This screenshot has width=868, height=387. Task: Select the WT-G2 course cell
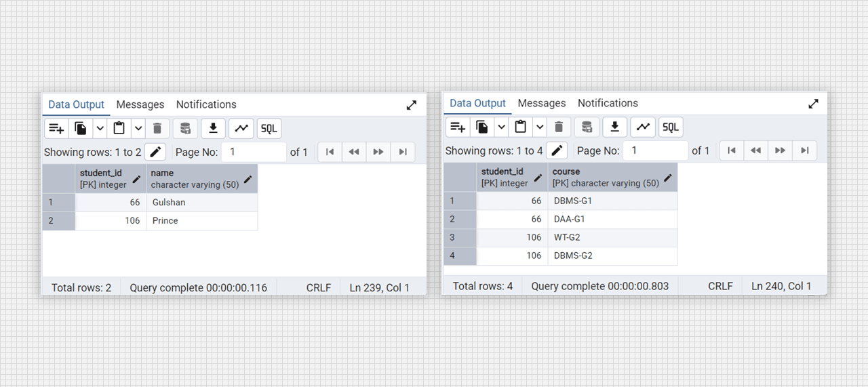(612, 237)
